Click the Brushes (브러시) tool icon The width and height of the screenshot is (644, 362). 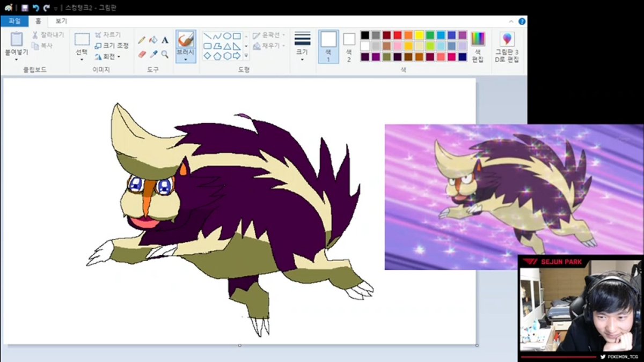click(x=186, y=39)
